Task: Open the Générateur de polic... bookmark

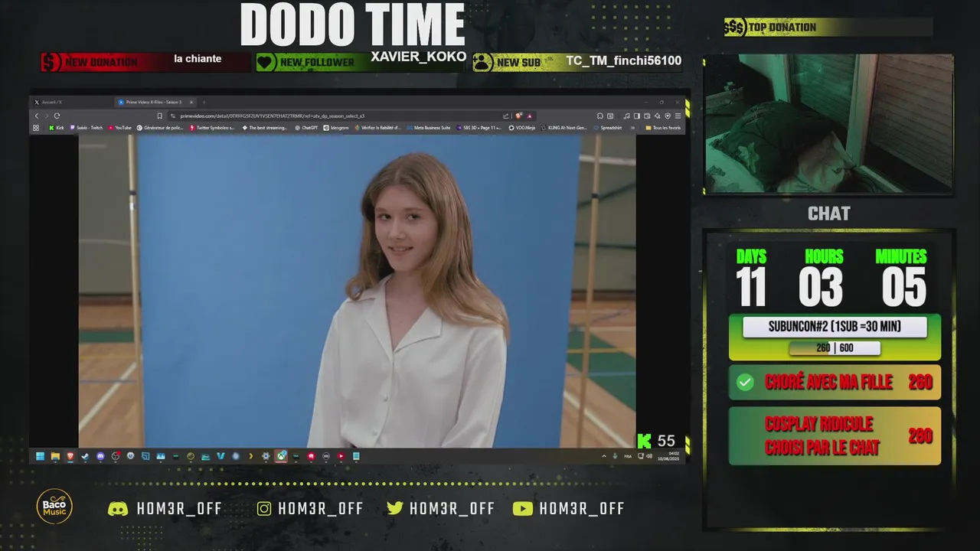Action: [x=160, y=128]
